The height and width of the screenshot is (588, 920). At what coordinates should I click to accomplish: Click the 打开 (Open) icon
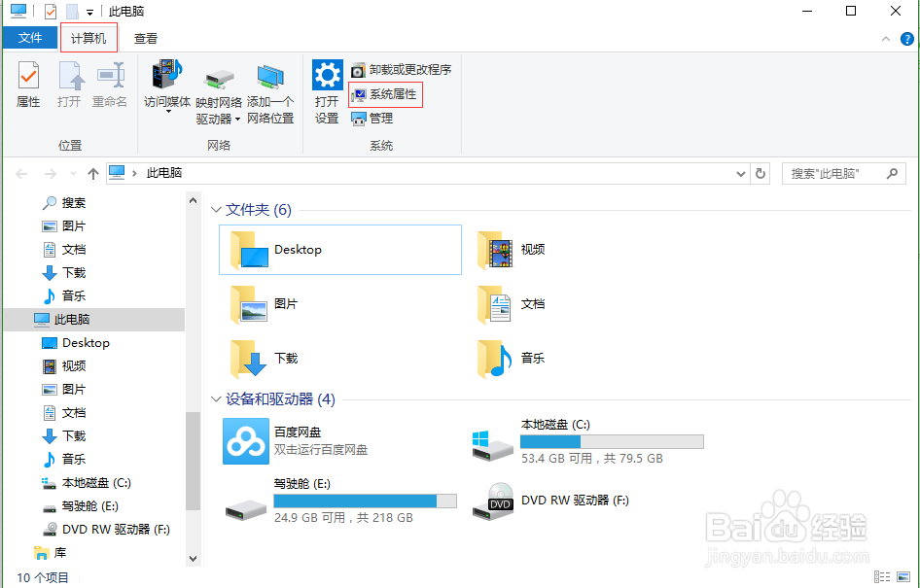tap(69, 84)
